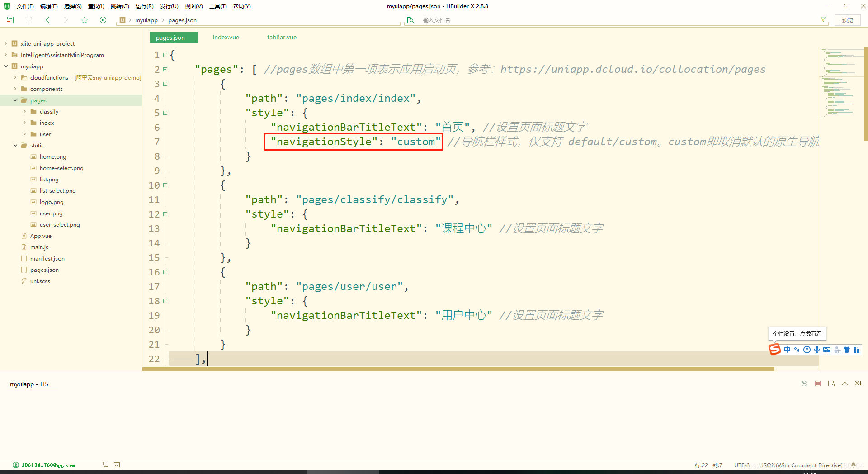Click the Sogou account person icon
The width and height of the screenshot is (868, 474).
(837, 350)
